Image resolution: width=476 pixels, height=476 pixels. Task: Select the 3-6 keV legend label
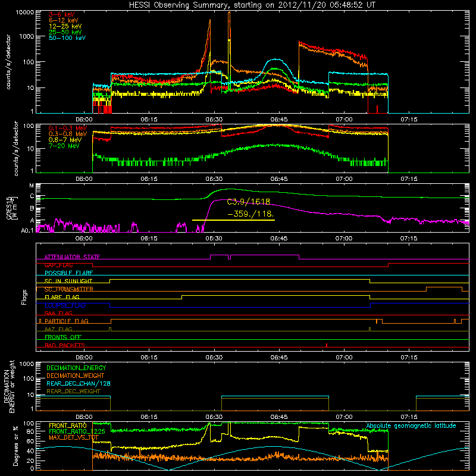[62, 14]
